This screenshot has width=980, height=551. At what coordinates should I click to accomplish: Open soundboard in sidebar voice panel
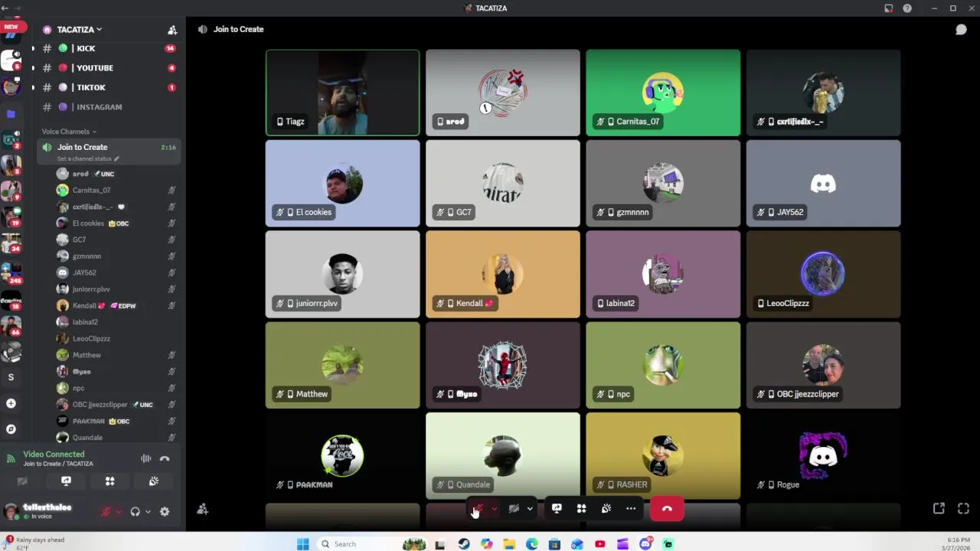(154, 481)
